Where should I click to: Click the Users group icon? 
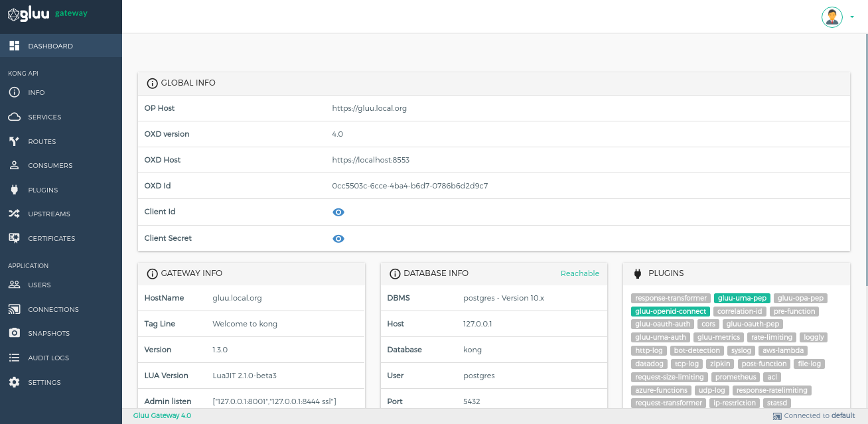pyautogui.click(x=14, y=285)
